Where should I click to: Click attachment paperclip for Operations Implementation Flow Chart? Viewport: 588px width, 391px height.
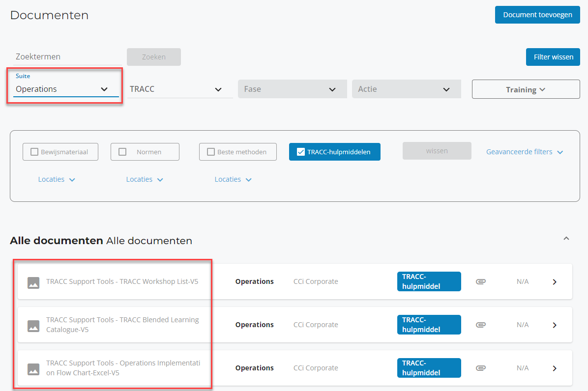(x=481, y=368)
